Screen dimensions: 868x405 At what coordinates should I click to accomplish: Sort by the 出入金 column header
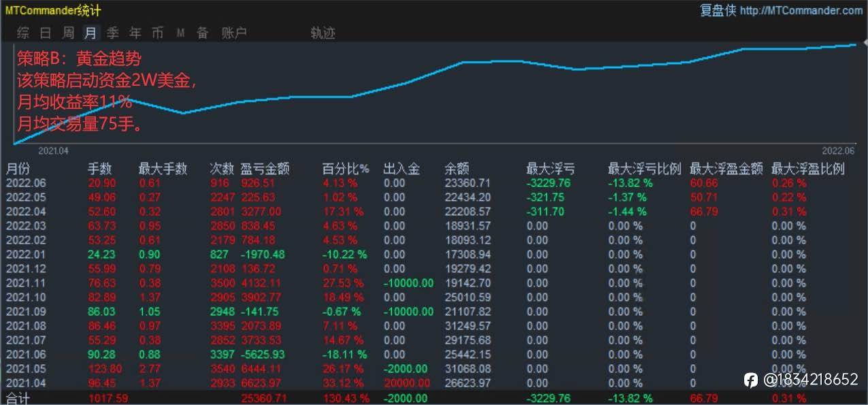(x=401, y=169)
